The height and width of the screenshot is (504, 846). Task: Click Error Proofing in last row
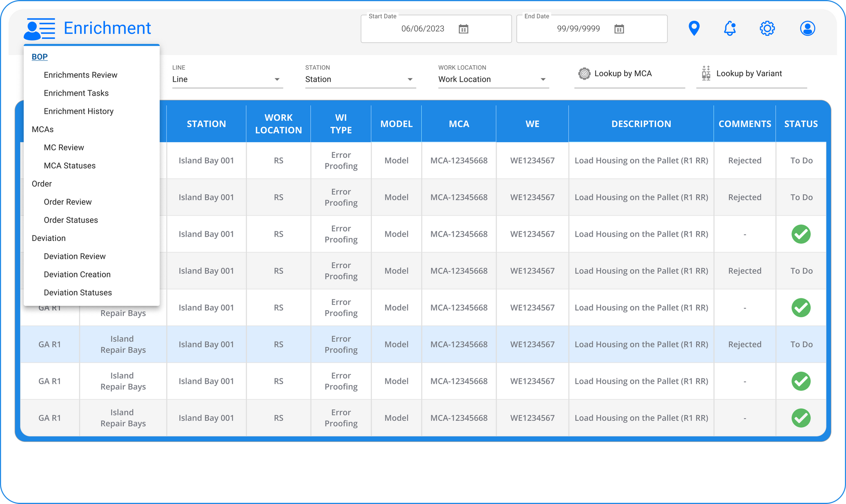[x=341, y=418]
